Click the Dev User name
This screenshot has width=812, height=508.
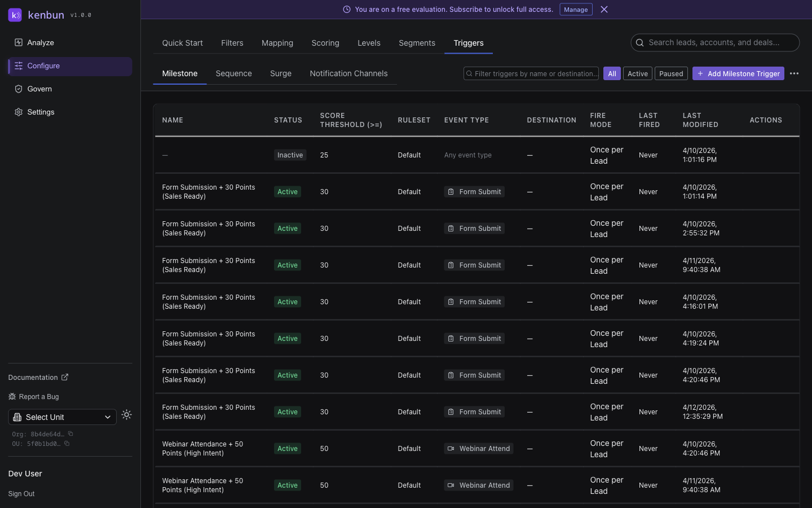(25, 474)
